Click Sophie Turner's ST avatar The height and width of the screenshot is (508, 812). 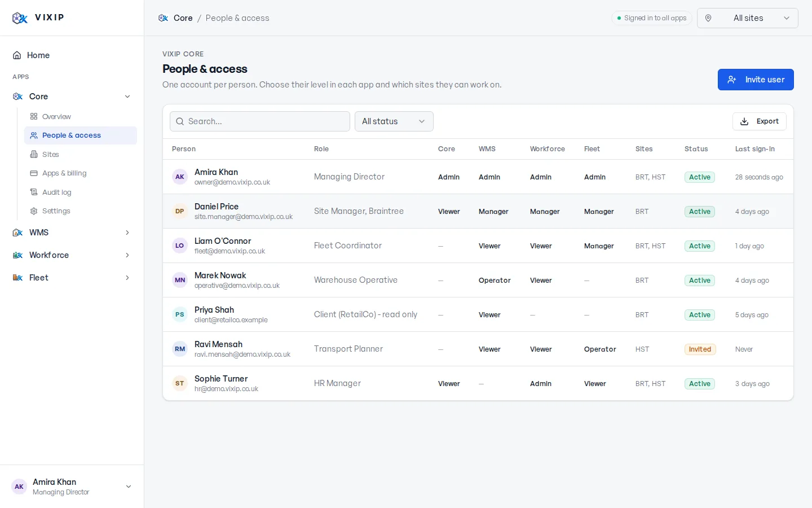(180, 383)
